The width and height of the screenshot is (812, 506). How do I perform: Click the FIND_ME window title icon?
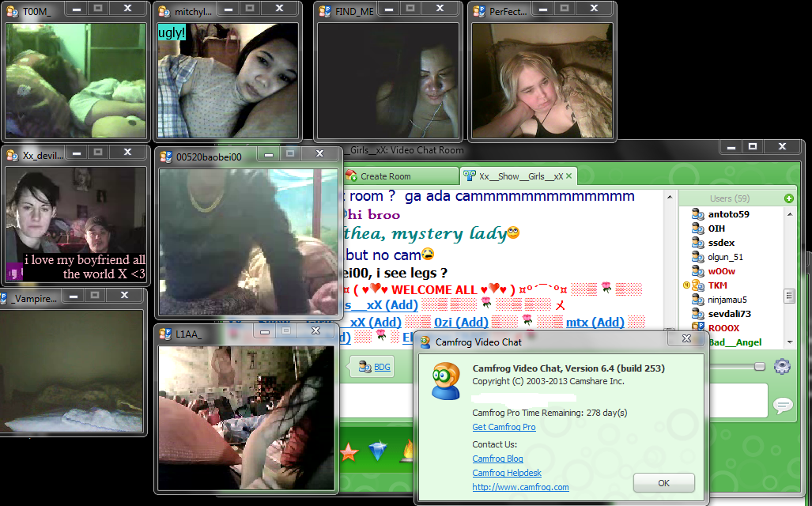click(x=325, y=11)
